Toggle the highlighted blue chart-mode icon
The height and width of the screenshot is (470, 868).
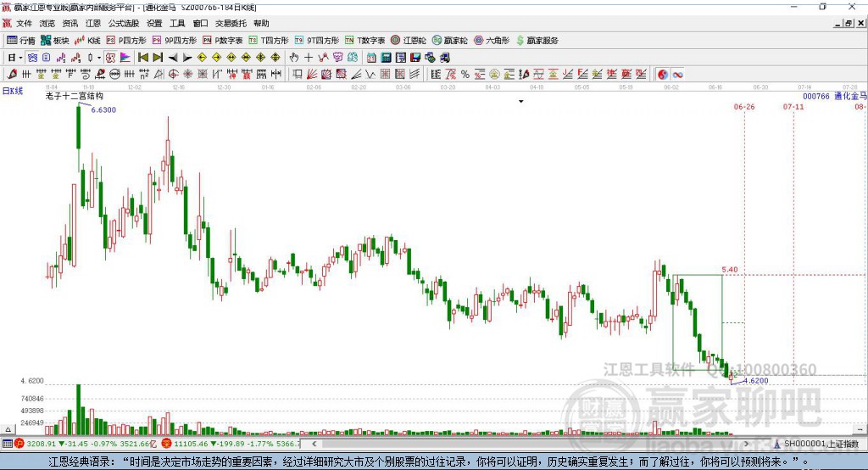[32, 57]
